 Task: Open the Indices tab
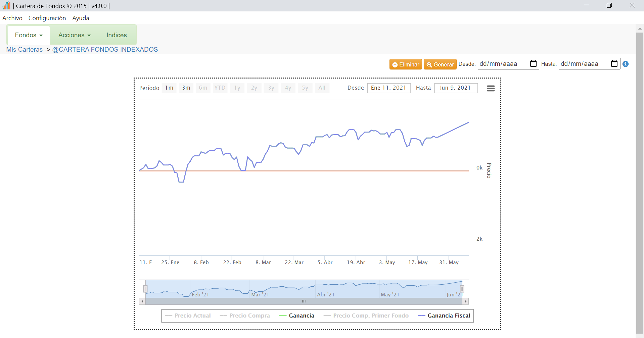click(117, 35)
